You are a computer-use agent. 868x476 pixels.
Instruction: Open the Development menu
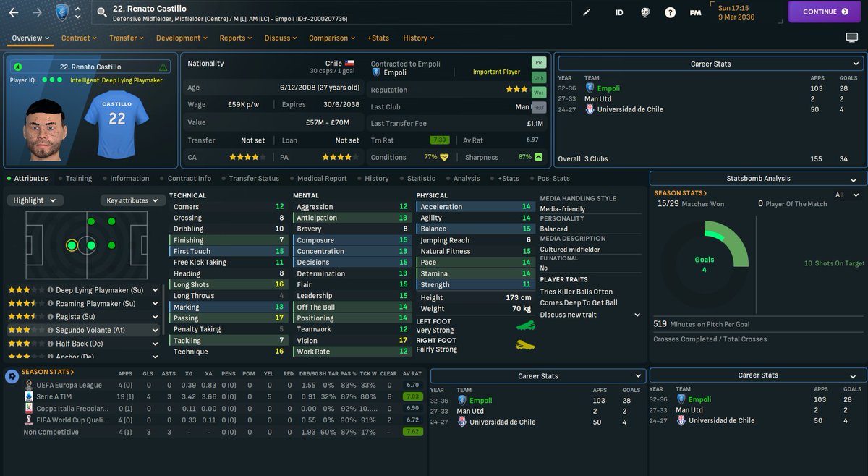pyautogui.click(x=182, y=38)
